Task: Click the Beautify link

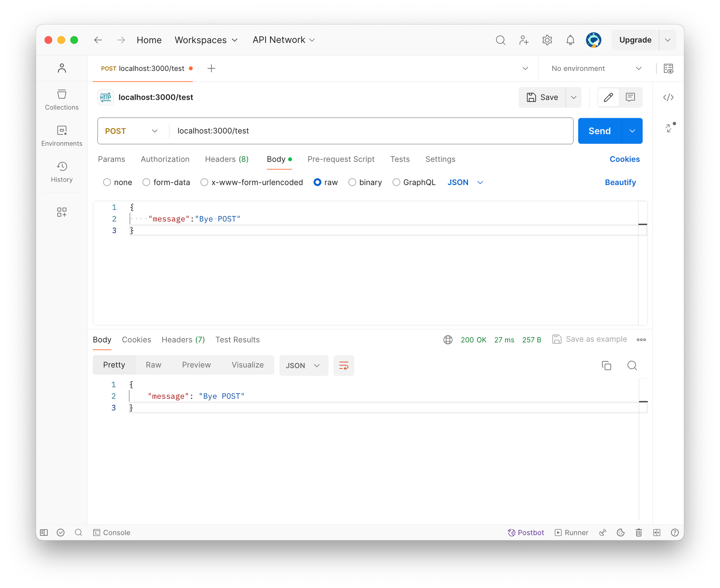Action: 620,182
